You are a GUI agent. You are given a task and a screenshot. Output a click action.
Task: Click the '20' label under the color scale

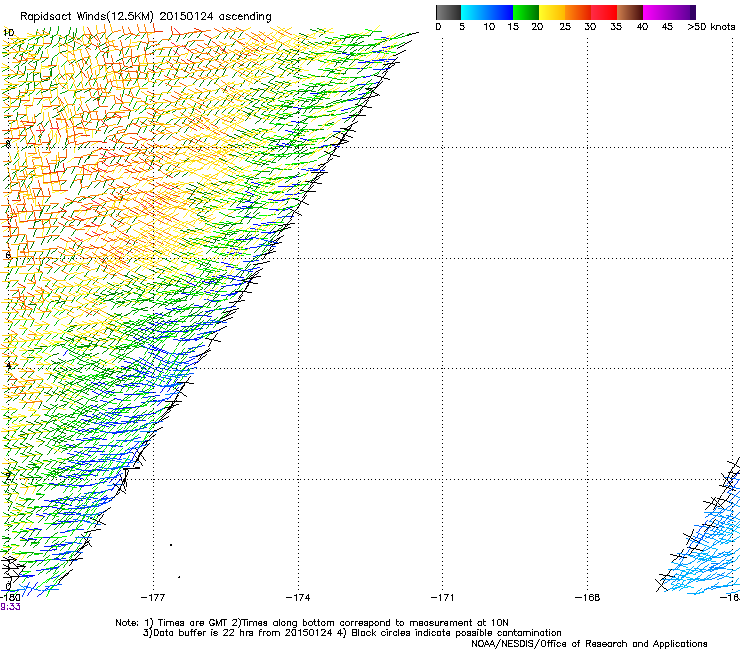(537, 27)
